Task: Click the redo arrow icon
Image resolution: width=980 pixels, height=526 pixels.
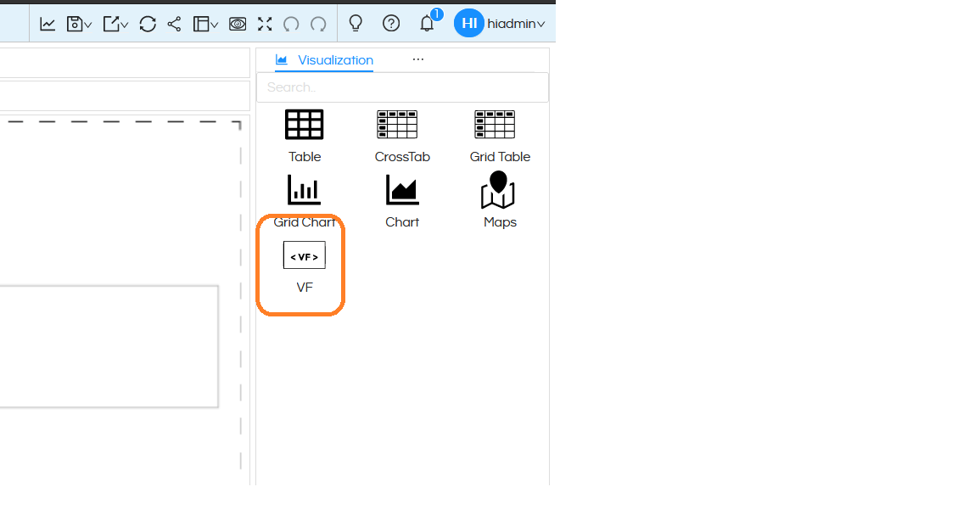Action: tap(319, 24)
